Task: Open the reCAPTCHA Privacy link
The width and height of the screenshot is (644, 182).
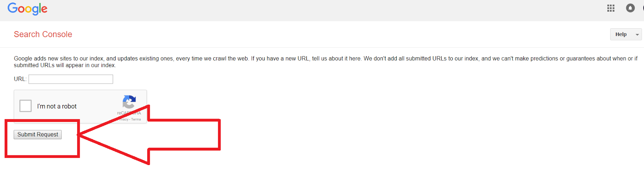Action: 123,119
